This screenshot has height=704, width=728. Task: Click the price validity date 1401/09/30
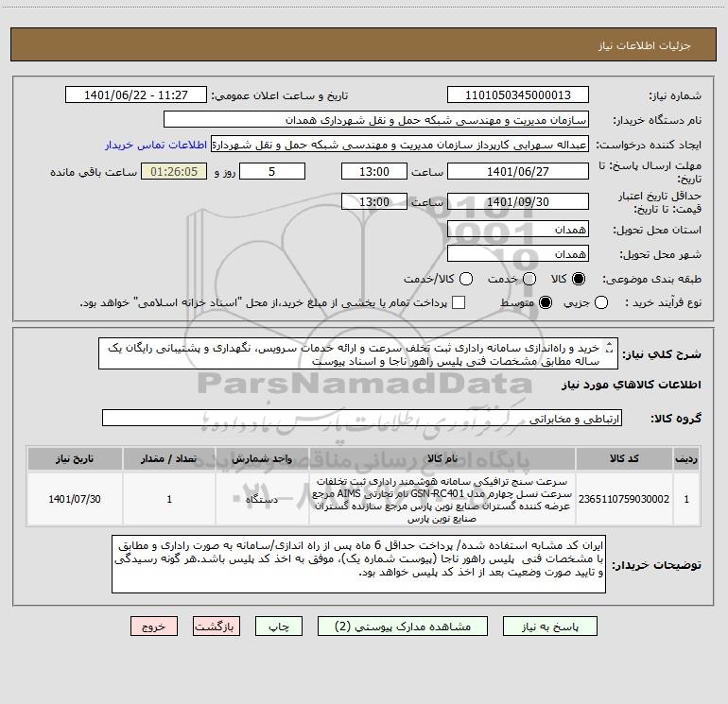(518, 201)
